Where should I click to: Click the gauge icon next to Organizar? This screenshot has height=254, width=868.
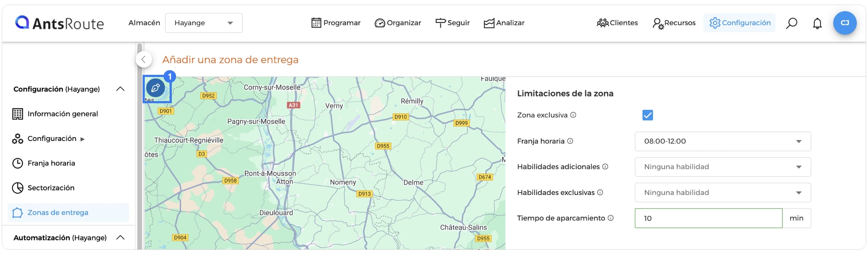point(380,23)
